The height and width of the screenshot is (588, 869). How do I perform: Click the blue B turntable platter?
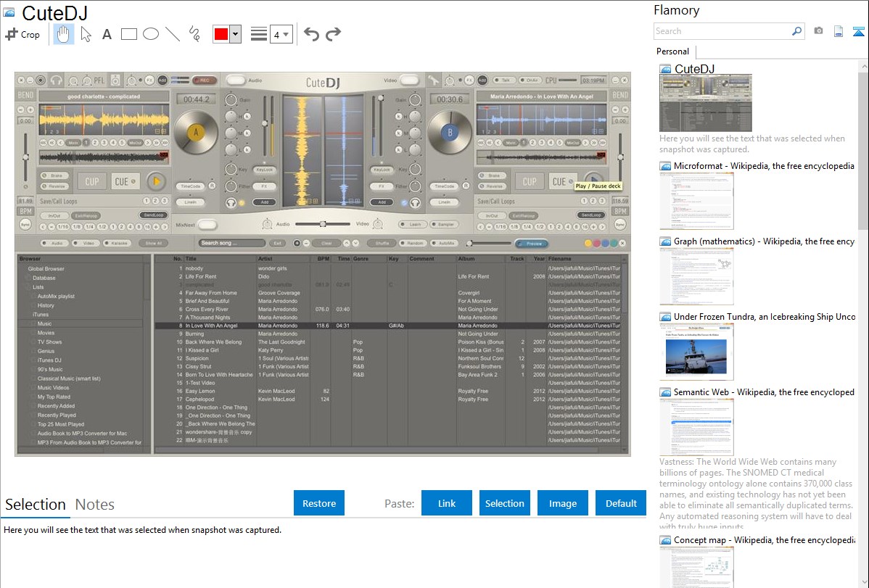coord(450,133)
